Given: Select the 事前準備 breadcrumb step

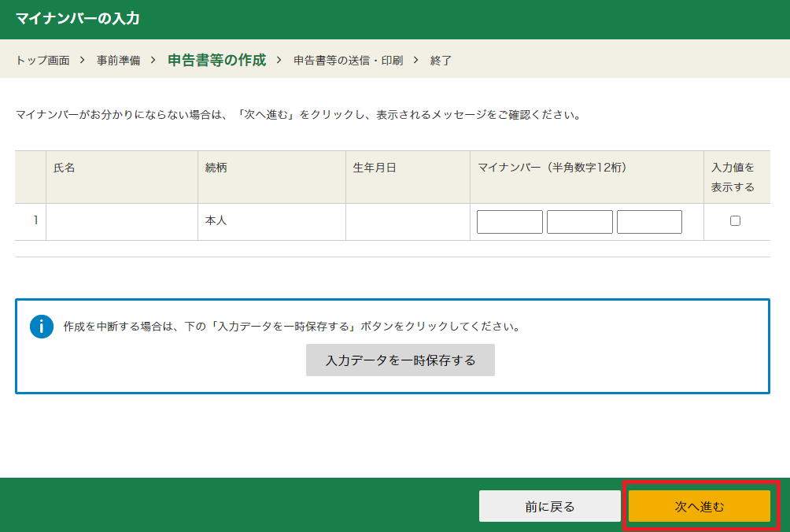Looking at the screenshot, I should pyautogui.click(x=118, y=61).
